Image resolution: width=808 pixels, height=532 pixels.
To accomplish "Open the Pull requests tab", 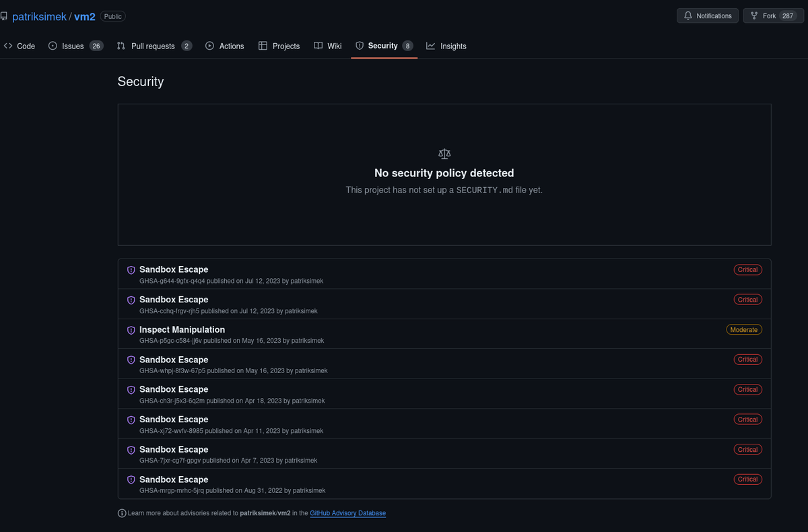I will 154,46.
